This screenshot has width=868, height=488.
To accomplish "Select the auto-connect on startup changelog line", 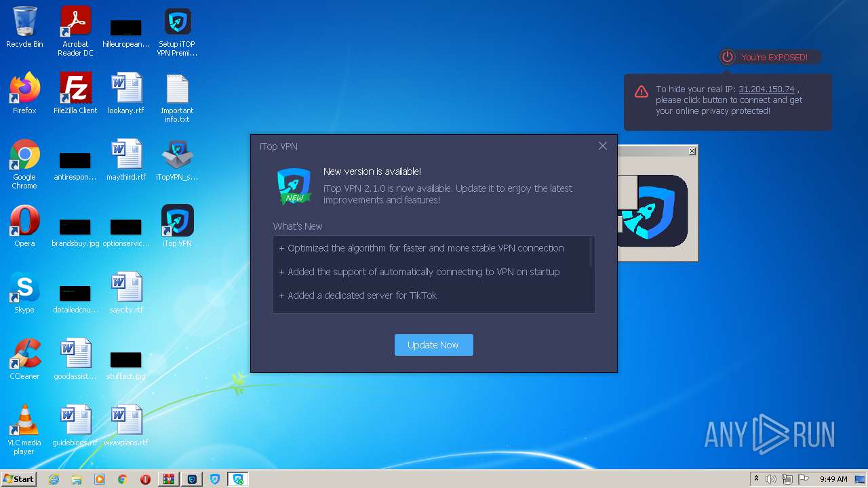I will [420, 272].
